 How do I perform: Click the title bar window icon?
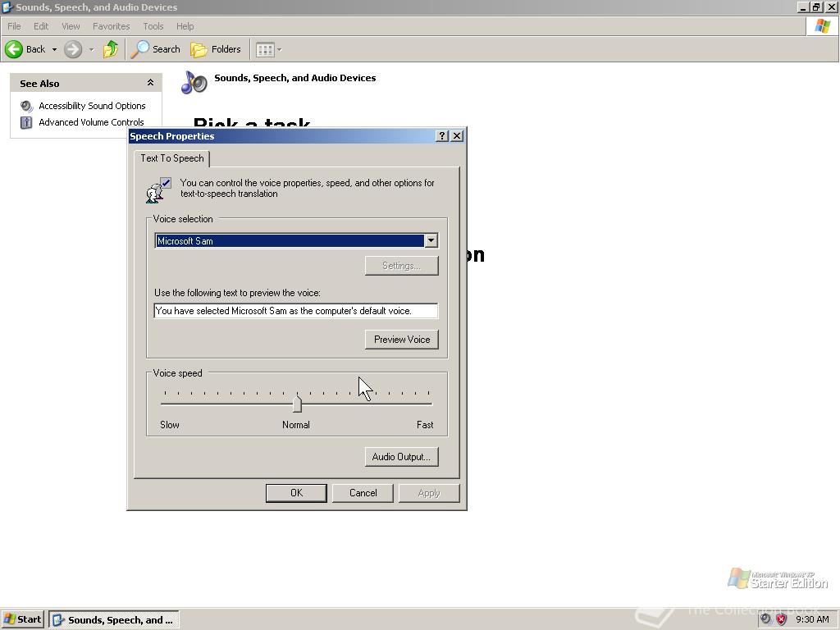(7, 7)
